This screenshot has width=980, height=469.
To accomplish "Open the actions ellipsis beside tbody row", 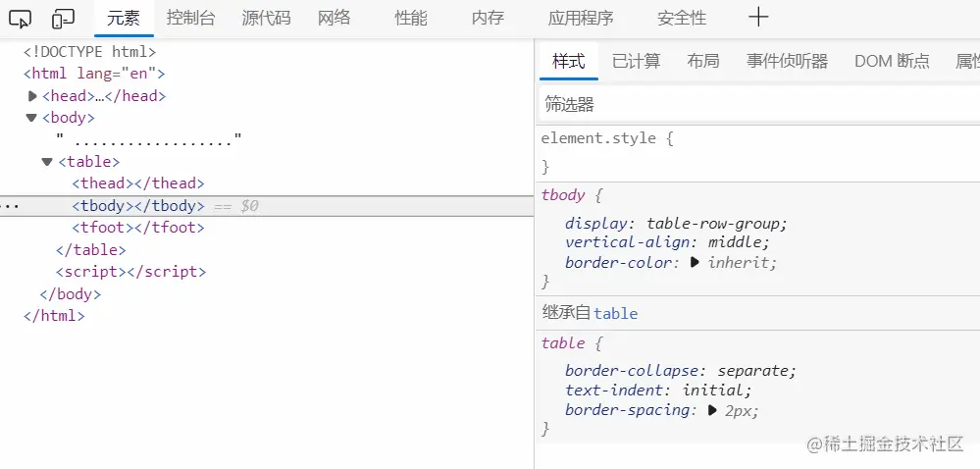I will coord(10,206).
